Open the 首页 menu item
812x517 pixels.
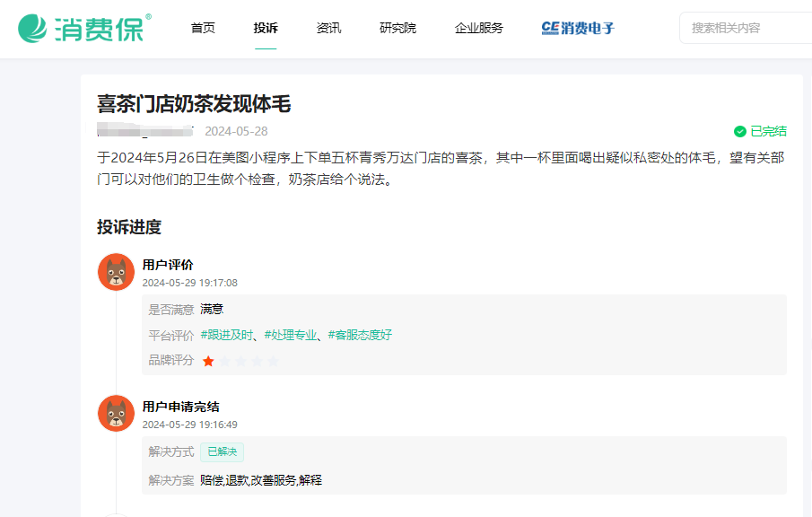203,28
